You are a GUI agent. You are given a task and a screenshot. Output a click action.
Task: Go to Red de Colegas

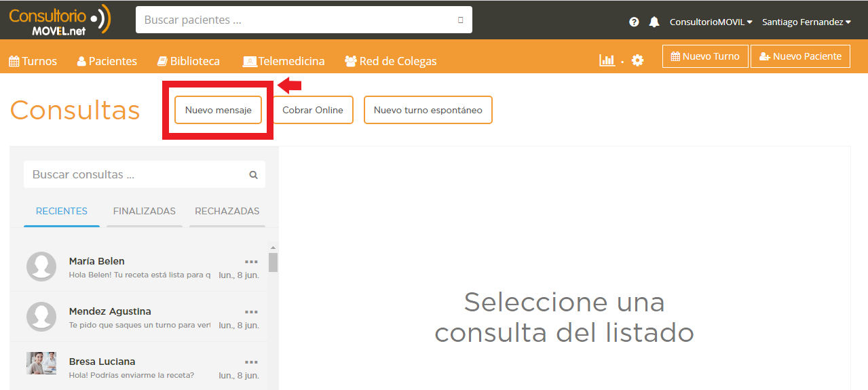[390, 61]
